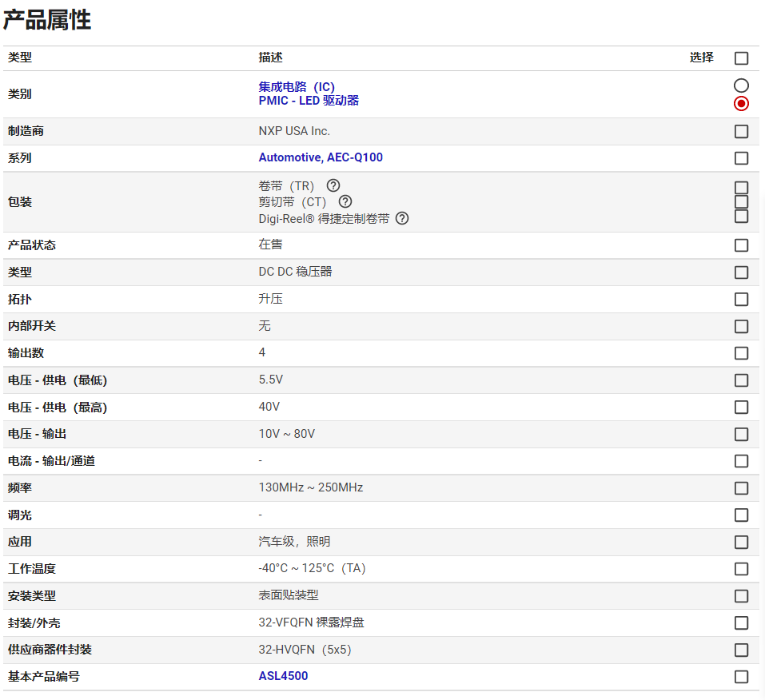Click the 在售 product status value
Screen dimensions: 765x700
coord(270,245)
